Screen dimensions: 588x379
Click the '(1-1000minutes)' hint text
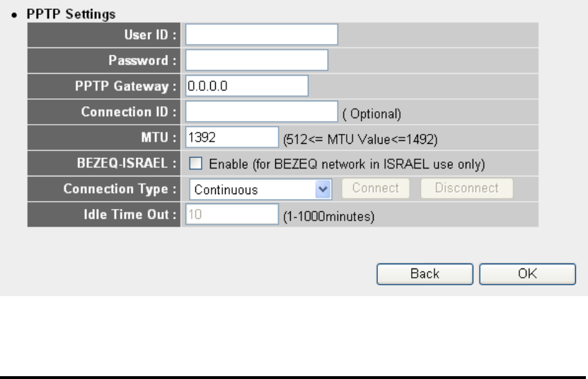(328, 216)
